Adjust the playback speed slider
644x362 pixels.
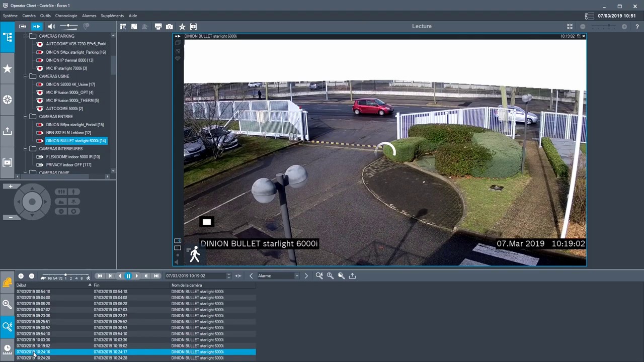[66, 277]
